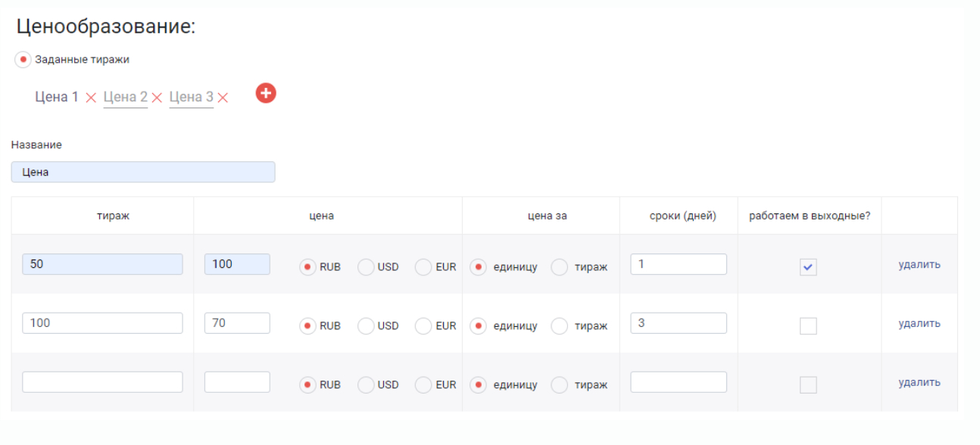Click удалить for the 100 тираж row
The image size is (980, 445).
point(919,323)
